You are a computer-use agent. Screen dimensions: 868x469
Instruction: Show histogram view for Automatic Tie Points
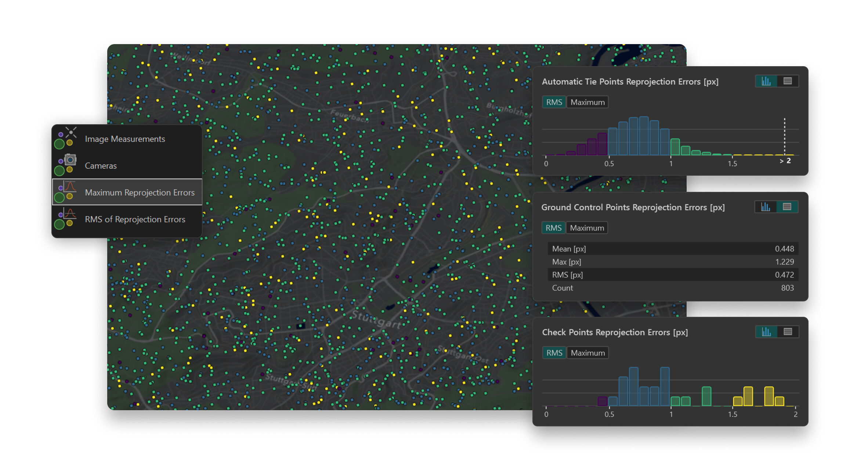pos(766,81)
